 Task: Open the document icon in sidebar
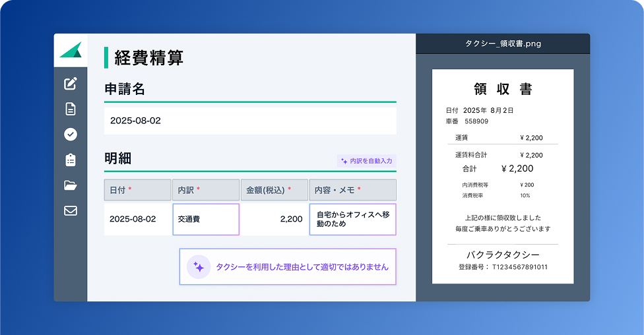click(71, 109)
